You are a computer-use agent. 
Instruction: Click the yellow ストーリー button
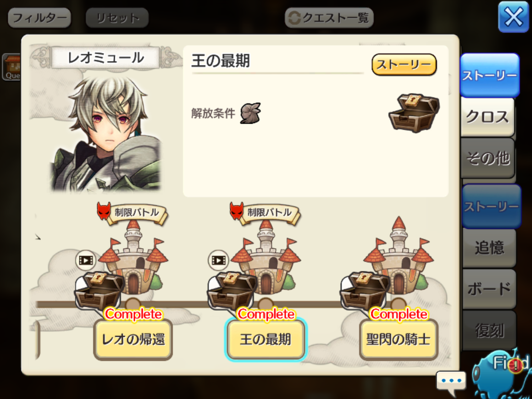point(404,65)
